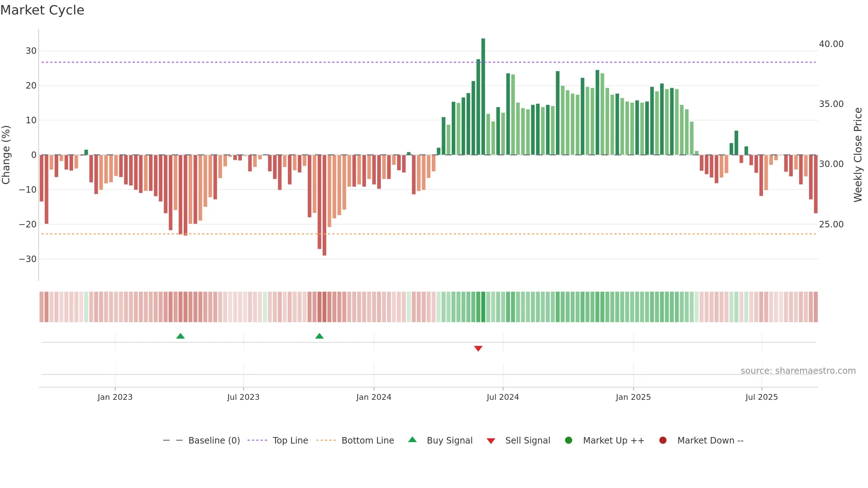
Task: Click the orange dotted Bottom Line legend swatch
Action: 326,440
